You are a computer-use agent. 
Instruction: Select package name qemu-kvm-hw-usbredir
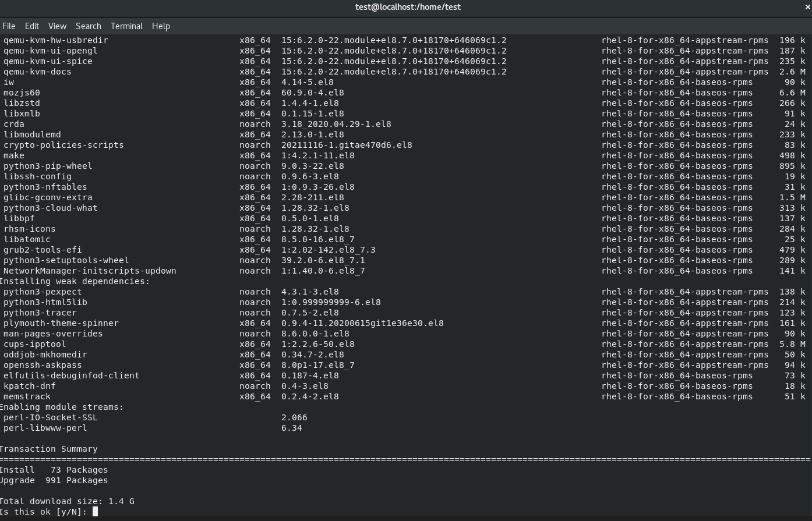click(56, 40)
